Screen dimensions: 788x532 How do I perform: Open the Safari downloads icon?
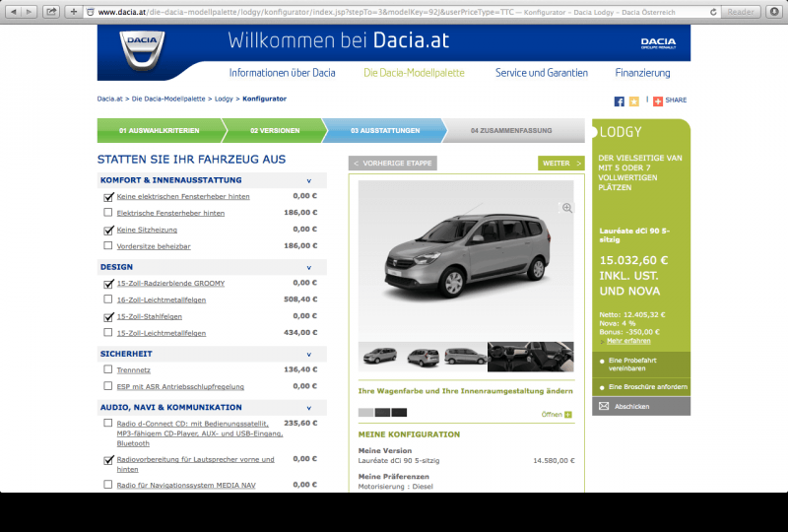pyautogui.click(x=774, y=12)
